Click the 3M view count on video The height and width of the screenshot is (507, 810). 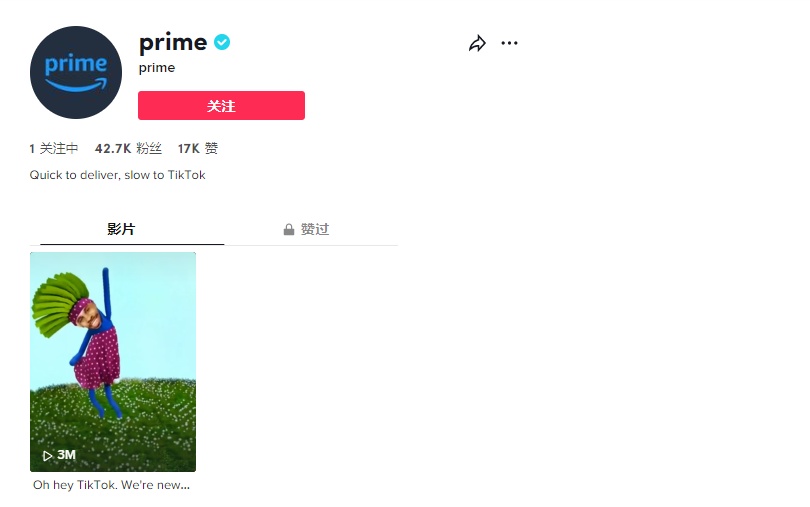pos(66,455)
